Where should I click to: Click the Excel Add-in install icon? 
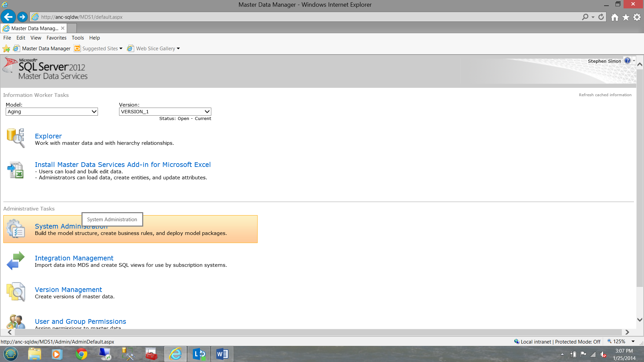click(15, 170)
